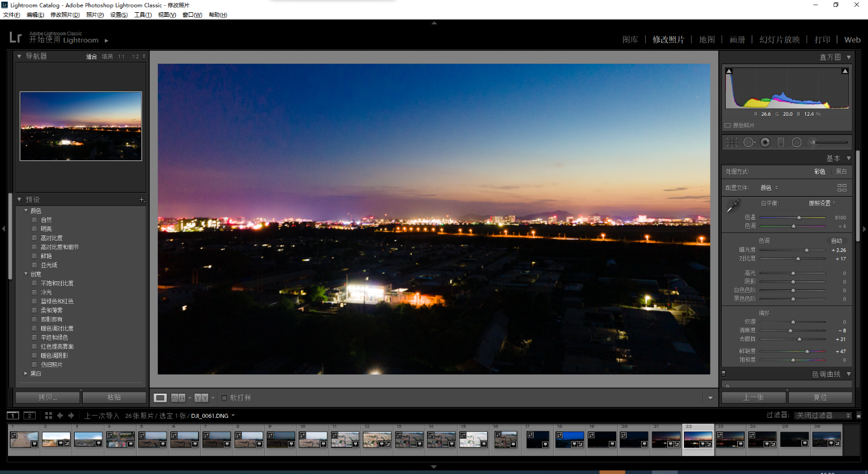Switch to Before/After RA view icon
Viewport: 868px width, 474px height.
(x=178, y=398)
